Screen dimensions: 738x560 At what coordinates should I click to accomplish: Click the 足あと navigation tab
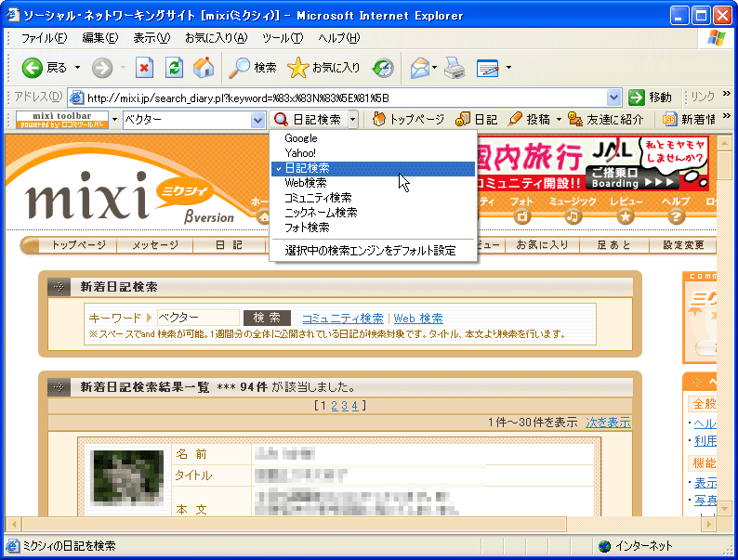tap(613, 245)
